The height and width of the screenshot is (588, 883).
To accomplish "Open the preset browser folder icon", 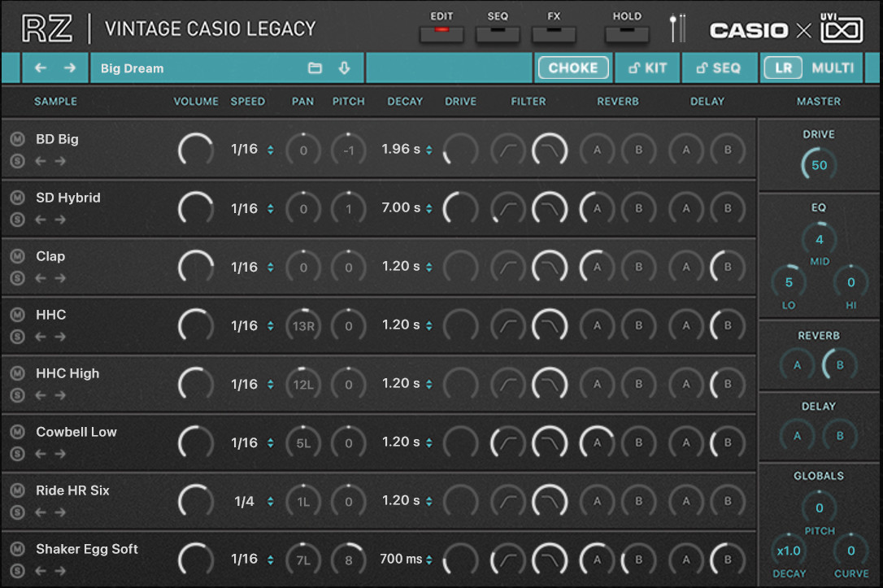I will [315, 68].
